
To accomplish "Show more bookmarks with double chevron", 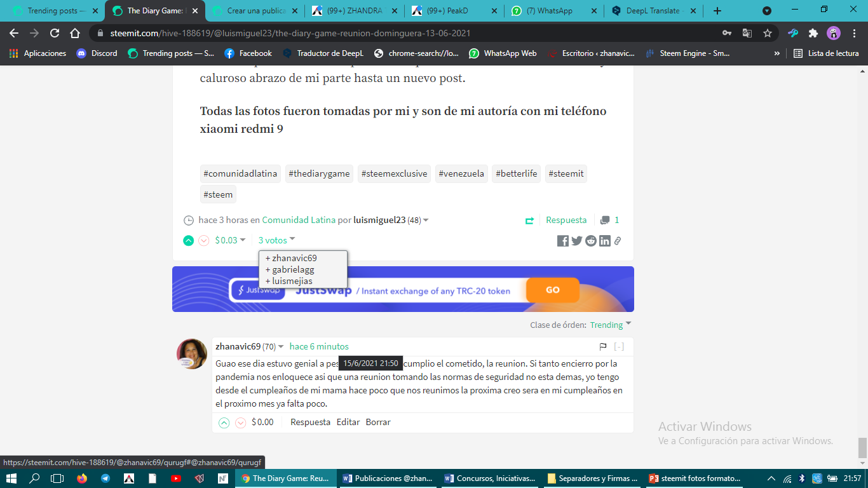I will point(776,53).
